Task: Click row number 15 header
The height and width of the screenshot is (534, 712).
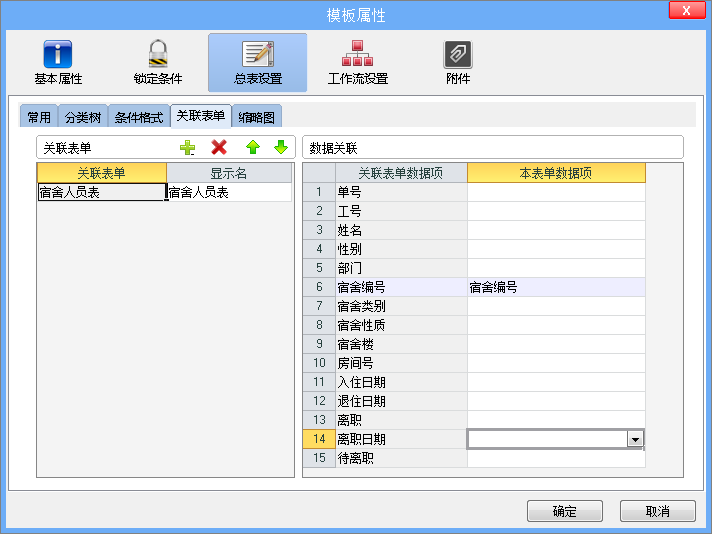Action: click(319, 458)
